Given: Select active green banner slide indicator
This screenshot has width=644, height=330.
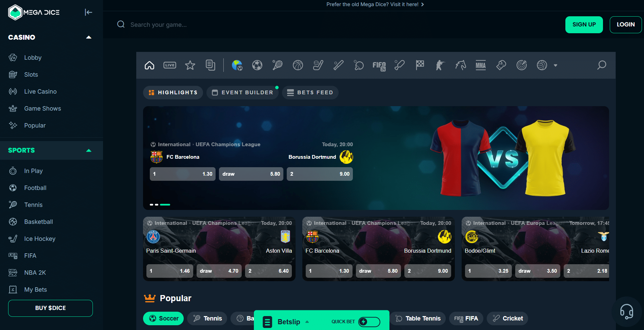Looking at the screenshot, I should click(165, 205).
